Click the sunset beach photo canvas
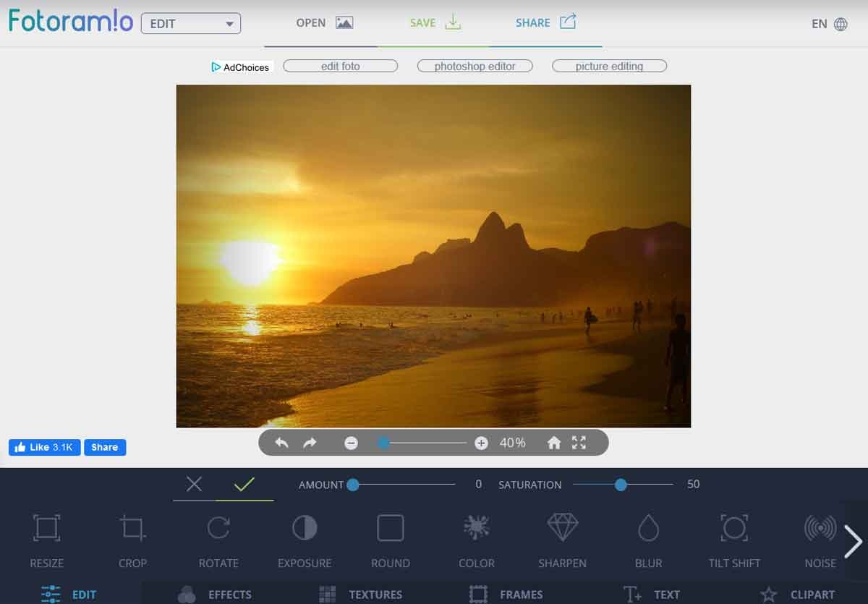This screenshot has height=604, width=868. tap(433, 256)
